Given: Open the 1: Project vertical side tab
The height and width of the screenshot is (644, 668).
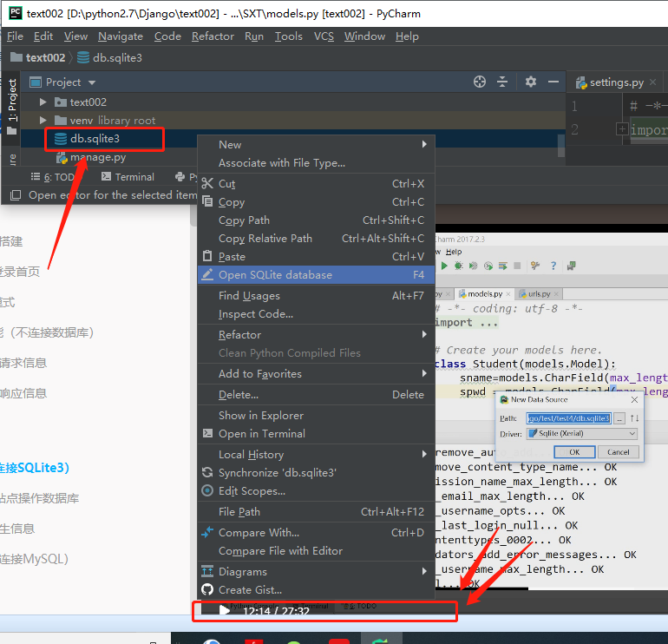Looking at the screenshot, I should click(x=12, y=106).
